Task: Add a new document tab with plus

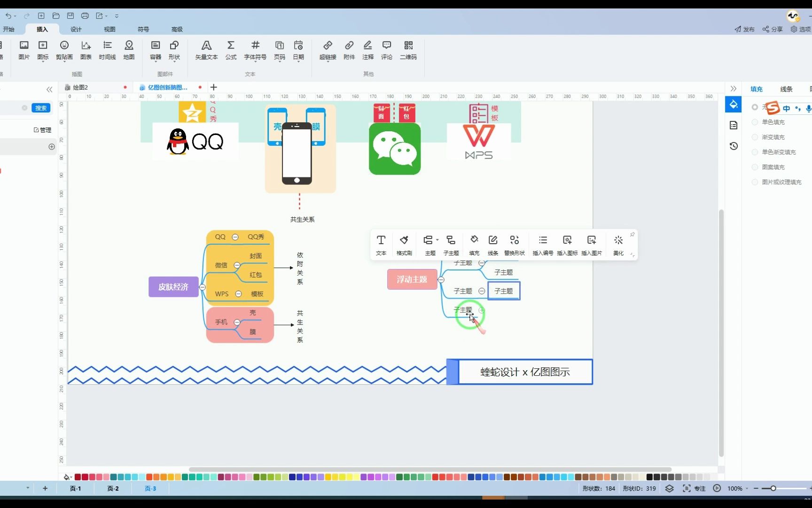Action: (x=214, y=87)
